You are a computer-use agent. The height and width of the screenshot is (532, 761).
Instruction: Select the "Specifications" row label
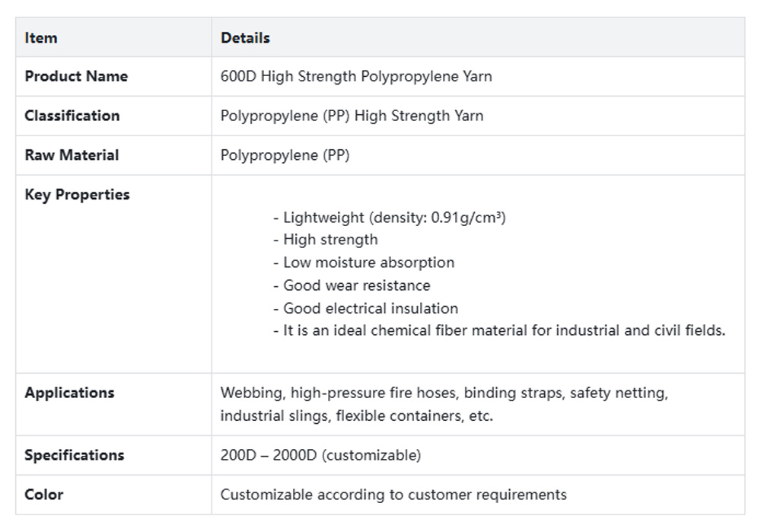(74, 455)
